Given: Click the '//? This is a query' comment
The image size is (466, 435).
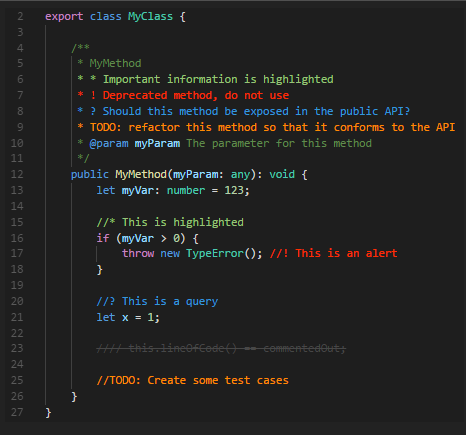Looking at the screenshot, I should pyautogui.click(x=157, y=301).
